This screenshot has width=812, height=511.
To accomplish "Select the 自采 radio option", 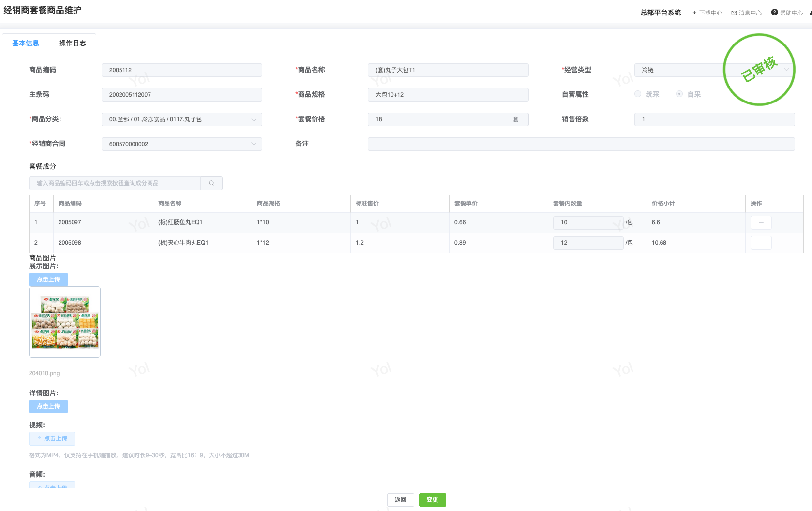I will pyautogui.click(x=679, y=94).
